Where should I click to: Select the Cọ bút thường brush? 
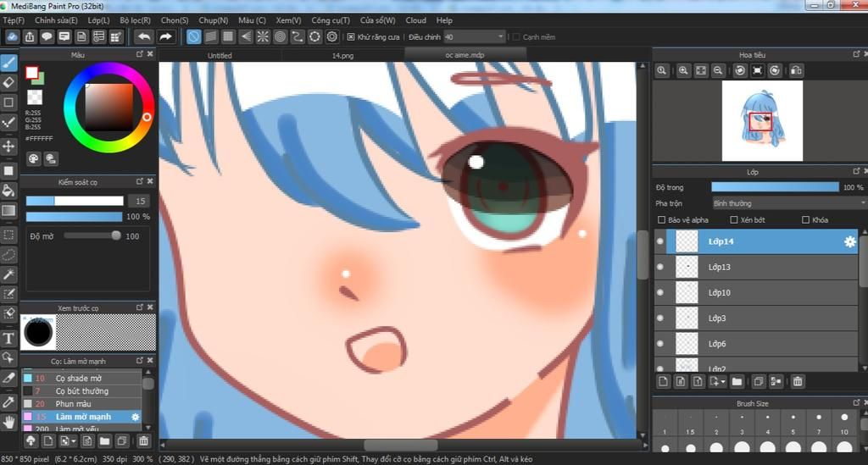82,391
